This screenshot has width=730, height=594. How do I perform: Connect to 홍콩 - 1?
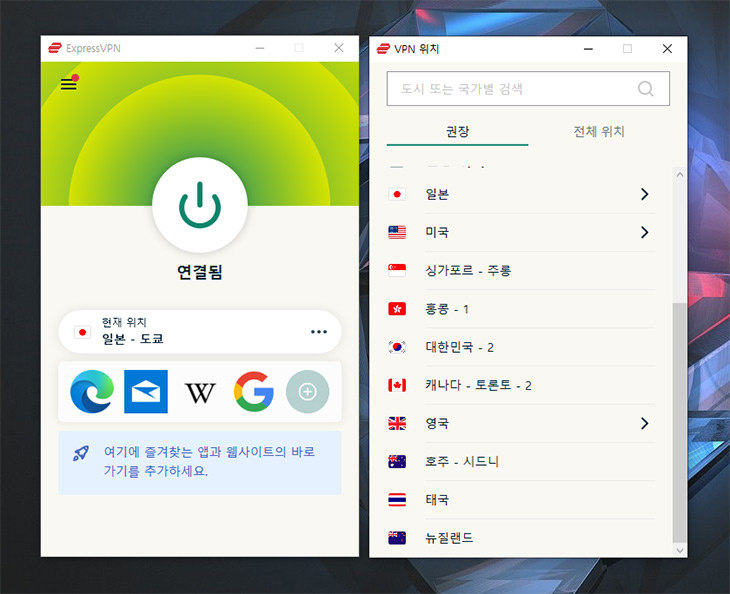click(521, 309)
